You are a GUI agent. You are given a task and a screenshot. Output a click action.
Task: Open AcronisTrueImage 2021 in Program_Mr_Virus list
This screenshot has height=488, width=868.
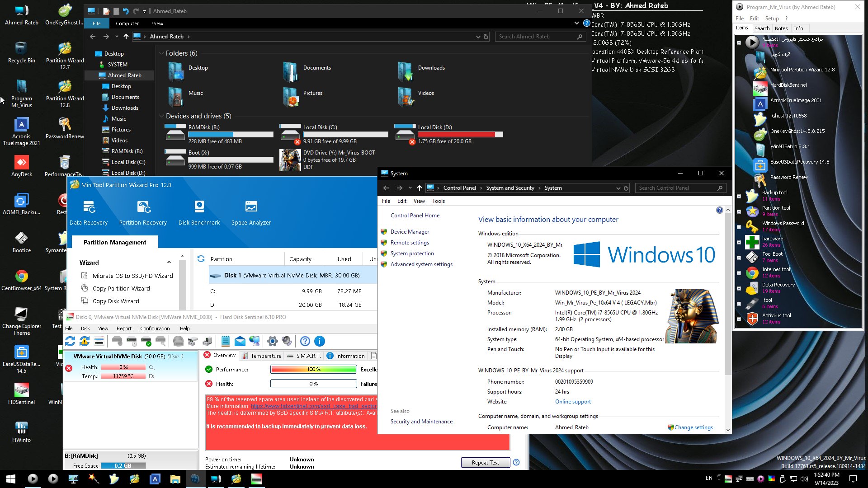796,100
